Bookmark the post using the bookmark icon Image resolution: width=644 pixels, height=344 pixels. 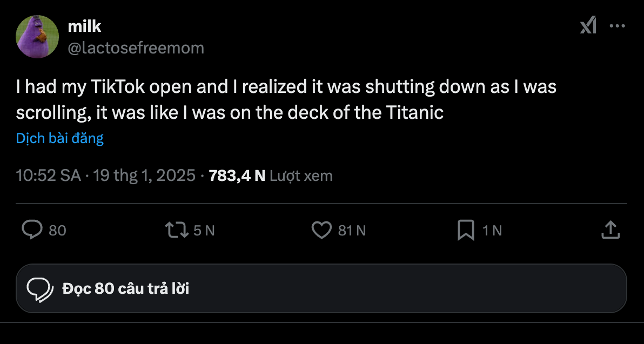(x=466, y=230)
